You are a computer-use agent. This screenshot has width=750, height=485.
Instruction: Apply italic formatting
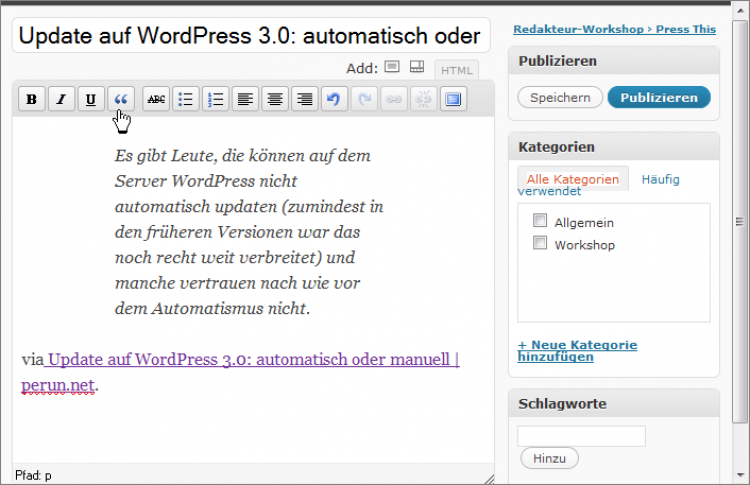[61, 99]
